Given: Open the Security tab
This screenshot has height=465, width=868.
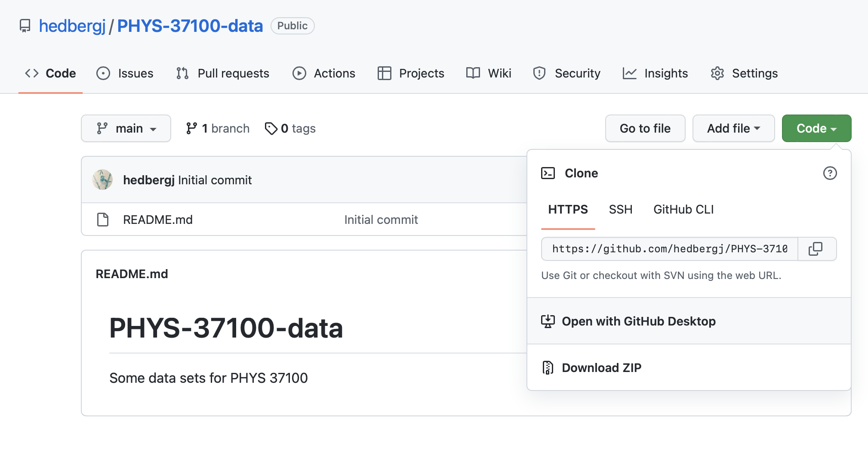Looking at the screenshot, I should [x=566, y=73].
